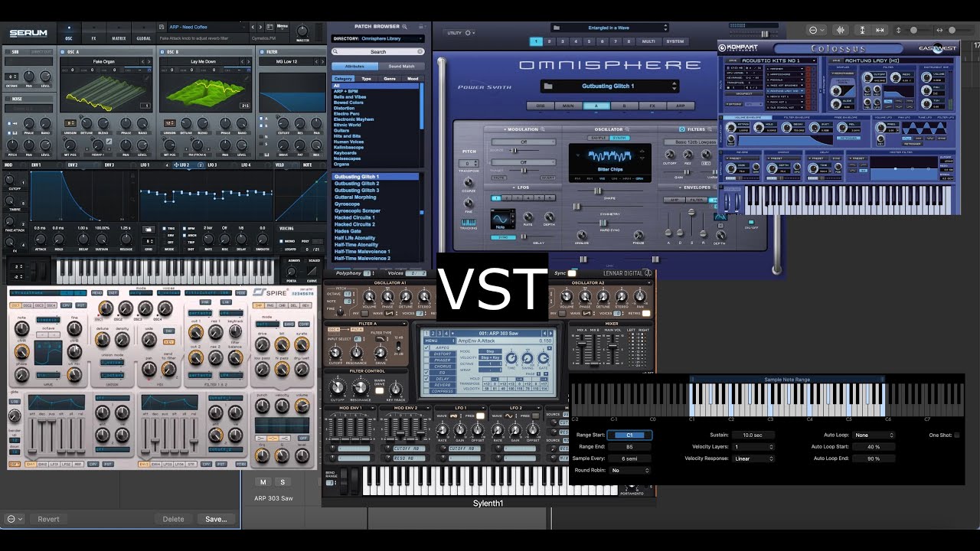The height and width of the screenshot is (551, 980).
Task: Zoom the Omnisphere Modulation section magnifier
Action: tap(543, 129)
